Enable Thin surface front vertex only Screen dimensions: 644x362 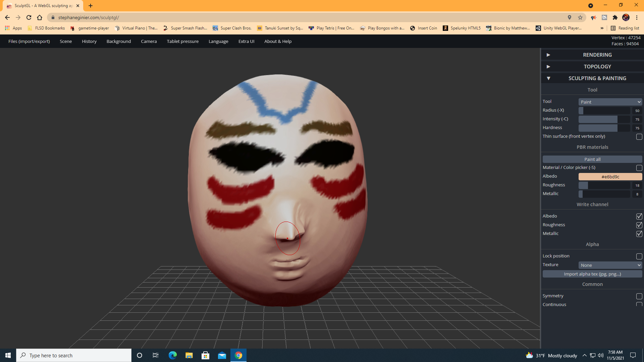coord(639,137)
